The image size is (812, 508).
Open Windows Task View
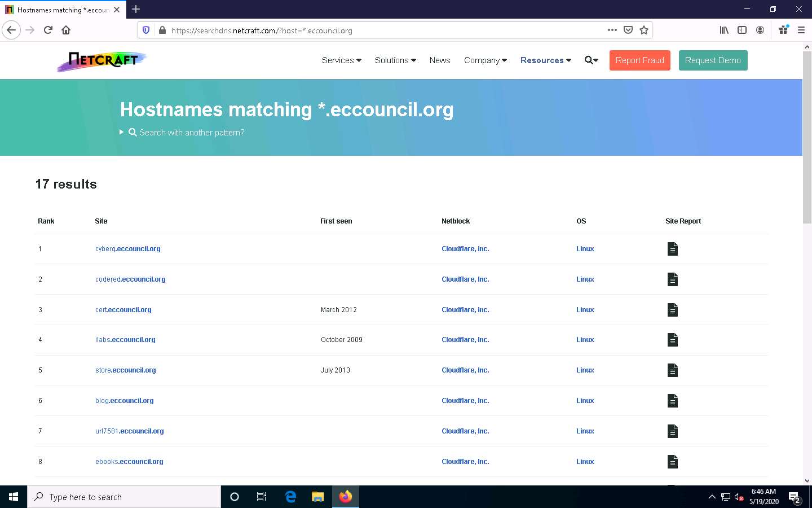(262, 497)
